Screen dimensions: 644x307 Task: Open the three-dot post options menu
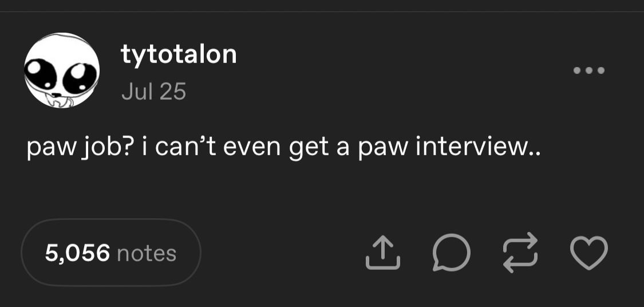point(588,71)
